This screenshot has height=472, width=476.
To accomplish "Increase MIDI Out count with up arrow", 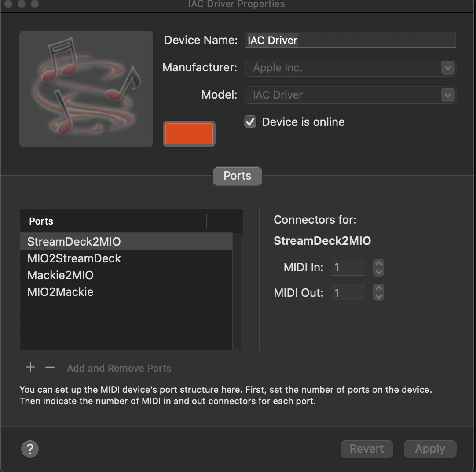I will 378,288.
